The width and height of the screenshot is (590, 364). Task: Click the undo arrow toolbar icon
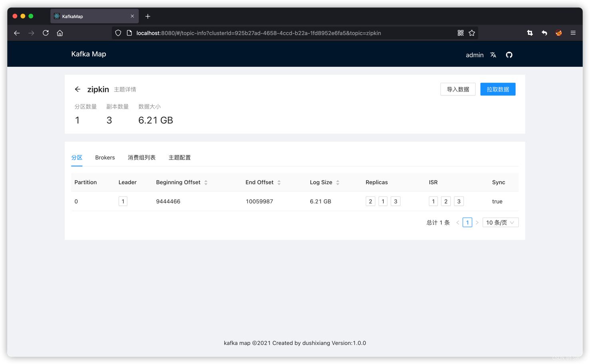544,33
